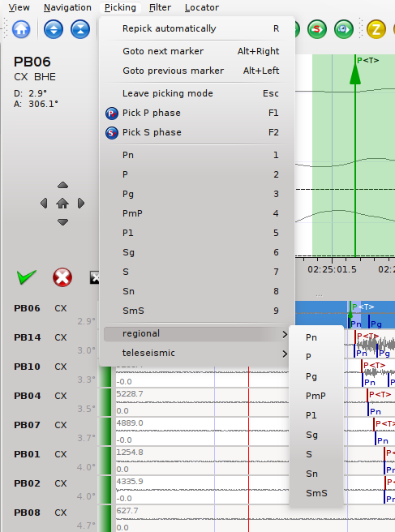
Task: Click the down arrow in the navigation pad
Action: pyautogui.click(x=62, y=222)
